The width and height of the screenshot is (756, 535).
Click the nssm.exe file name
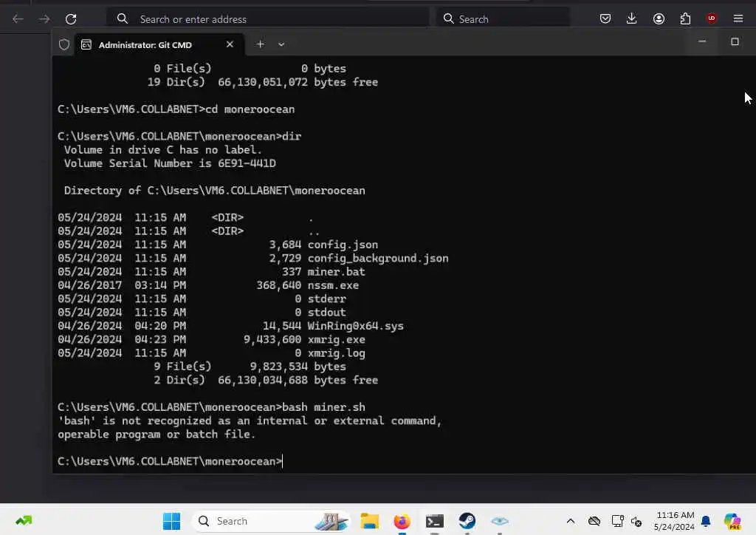pos(333,285)
